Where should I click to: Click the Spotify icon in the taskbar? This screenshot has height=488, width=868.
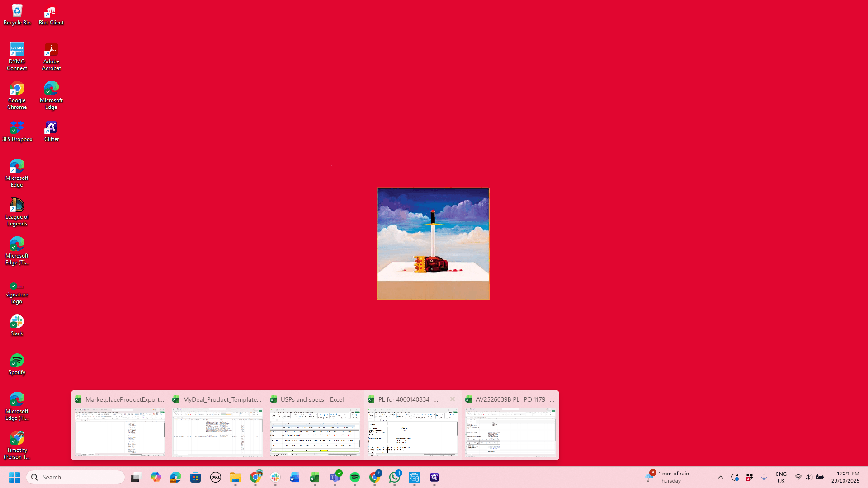click(x=355, y=477)
